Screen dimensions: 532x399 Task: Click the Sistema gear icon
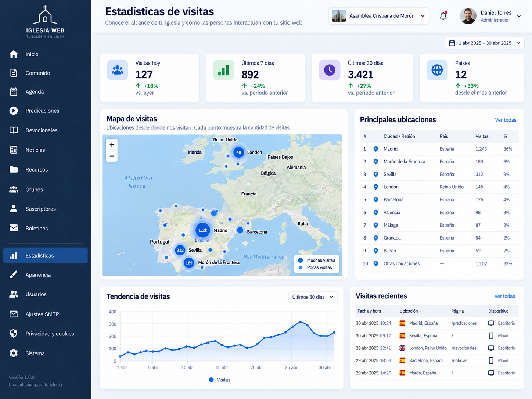pyautogui.click(x=14, y=353)
